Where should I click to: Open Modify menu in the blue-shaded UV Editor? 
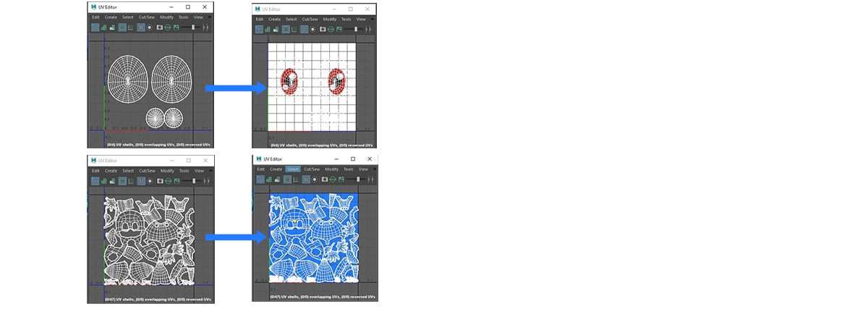(x=331, y=169)
